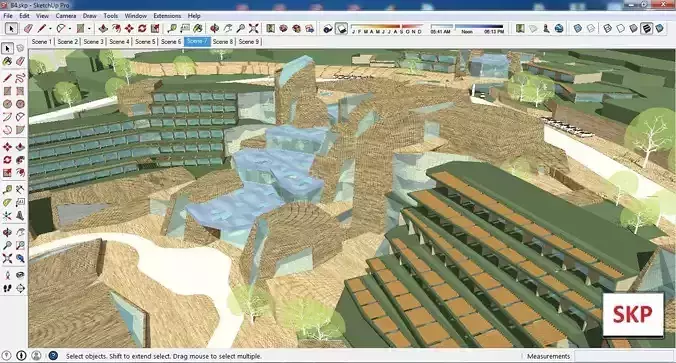Viewport: 676px width, 363px height.
Task: Open the Extensions menu
Action: click(x=167, y=16)
